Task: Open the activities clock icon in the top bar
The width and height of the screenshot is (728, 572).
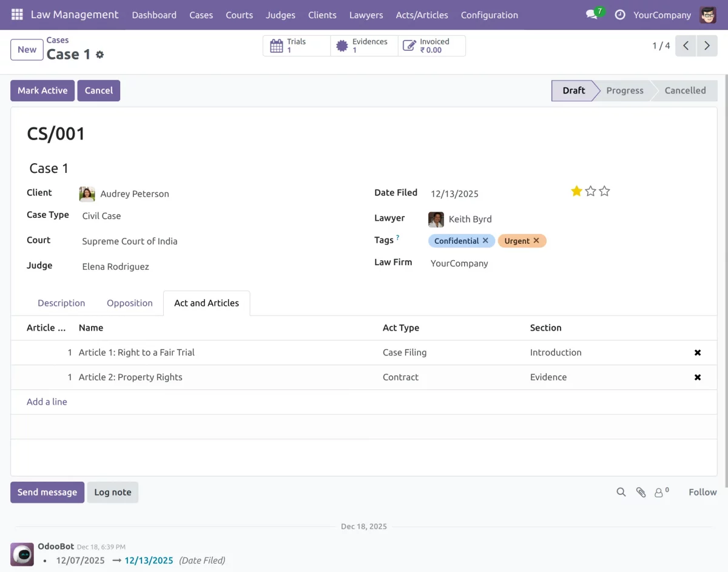Action: pyautogui.click(x=619, y=15)
